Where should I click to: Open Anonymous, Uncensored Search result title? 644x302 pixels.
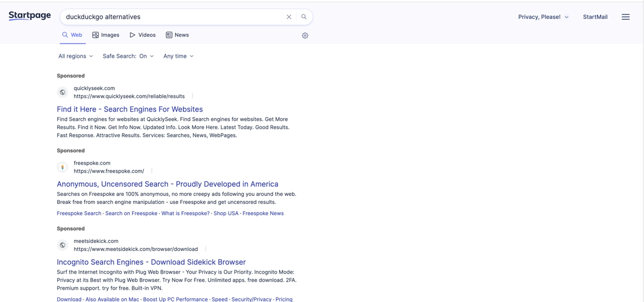coord(167,184)
